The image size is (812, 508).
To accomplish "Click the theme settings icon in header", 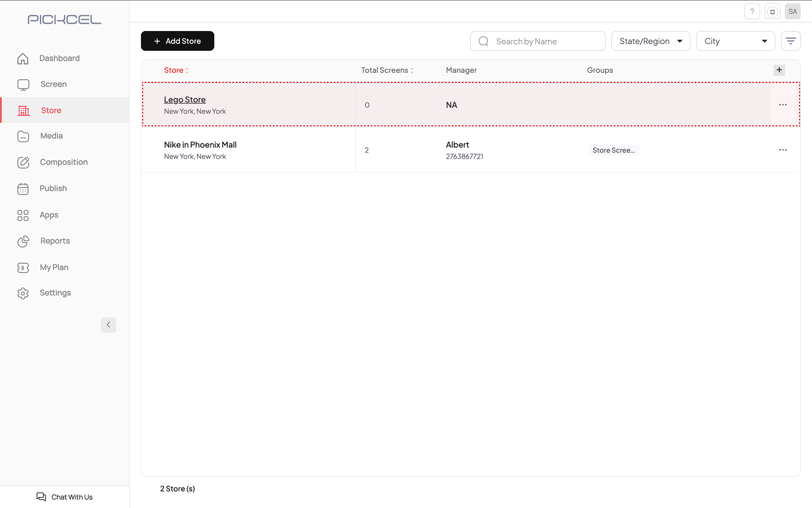I will pyautogui.click(x=773, y=11).
